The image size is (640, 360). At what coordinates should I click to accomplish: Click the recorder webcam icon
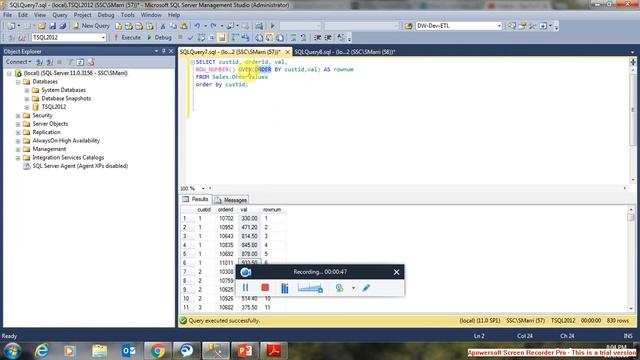[339, 288]
